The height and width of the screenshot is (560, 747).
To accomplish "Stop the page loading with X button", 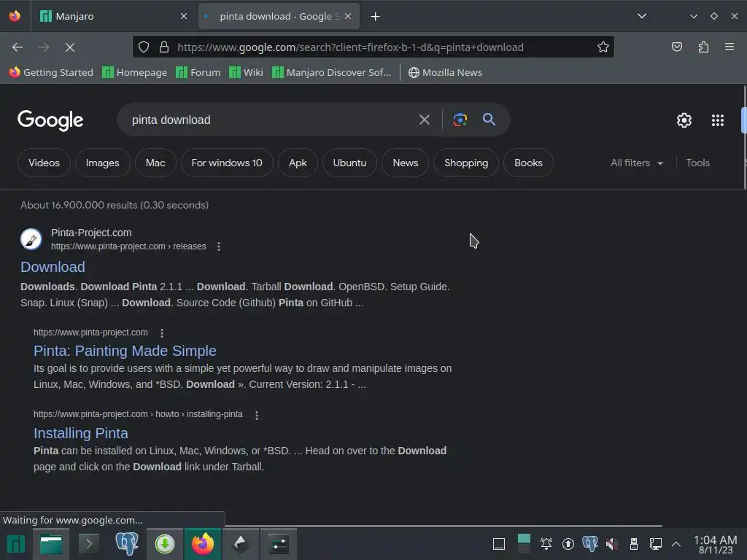I will pos(69,47).
